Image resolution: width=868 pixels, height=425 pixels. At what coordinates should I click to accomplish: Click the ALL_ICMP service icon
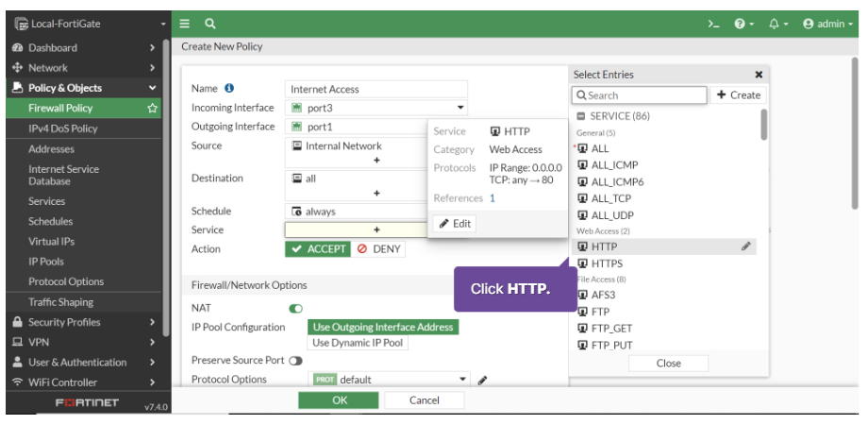point(582,165)
